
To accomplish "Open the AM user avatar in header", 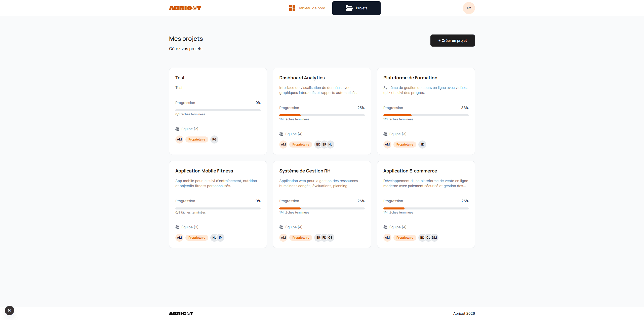I will pyautogui.click(x=469, y=8).
